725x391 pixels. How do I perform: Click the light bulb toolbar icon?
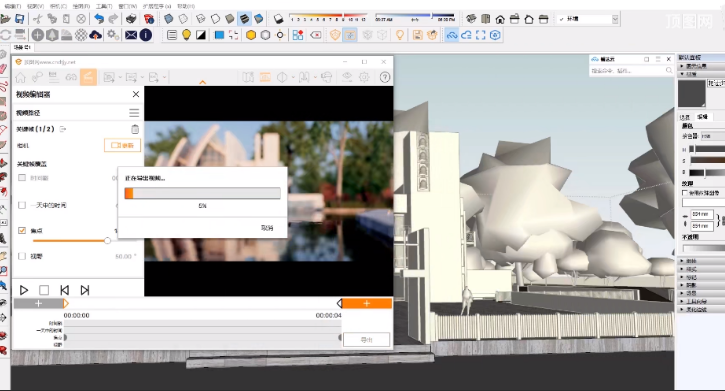[x=186, y=35]
